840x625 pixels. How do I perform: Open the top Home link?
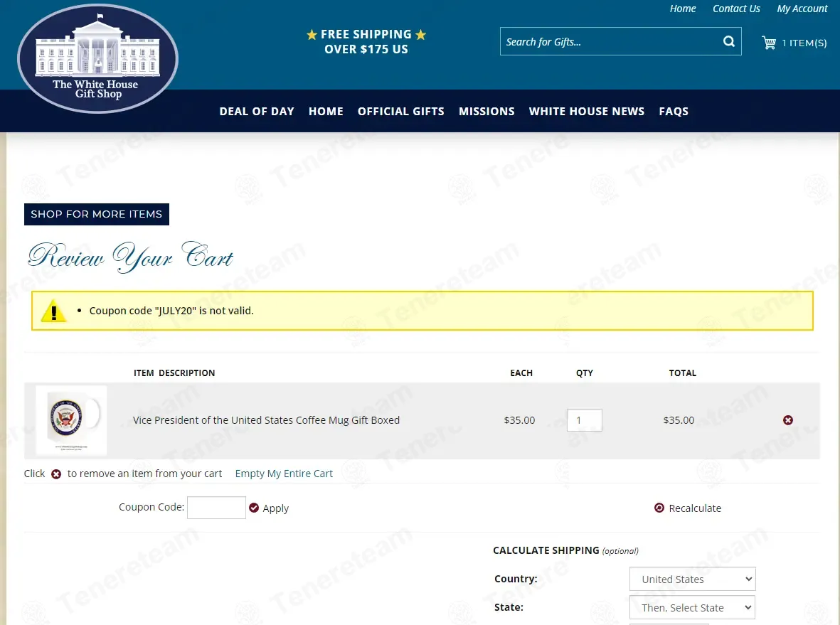[x=683, y=9]
